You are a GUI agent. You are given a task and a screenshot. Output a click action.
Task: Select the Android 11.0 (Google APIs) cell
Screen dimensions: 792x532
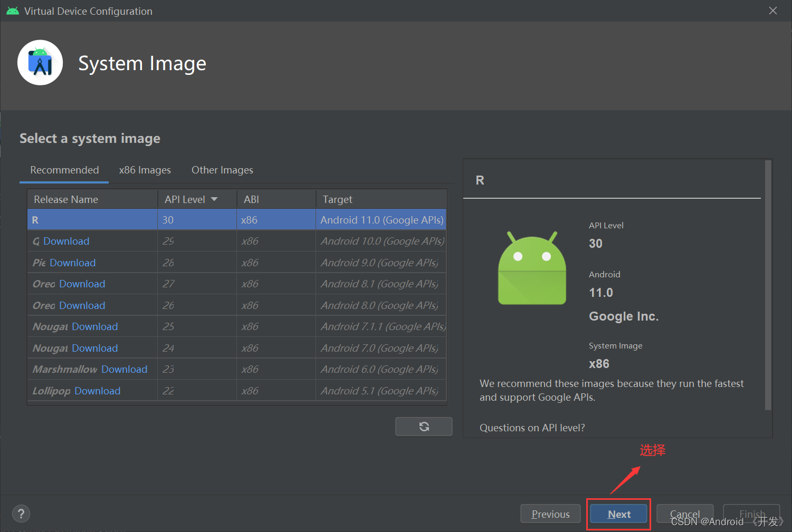click(381, 220)
